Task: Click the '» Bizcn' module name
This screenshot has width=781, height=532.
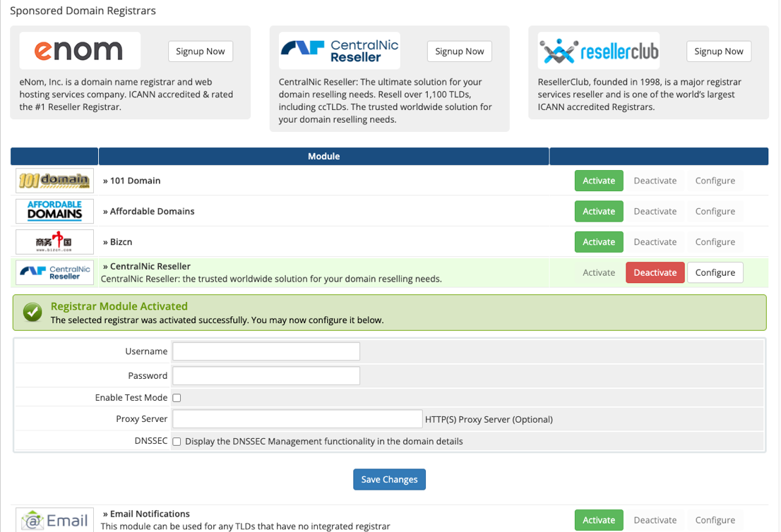Action: click(117, 242)
